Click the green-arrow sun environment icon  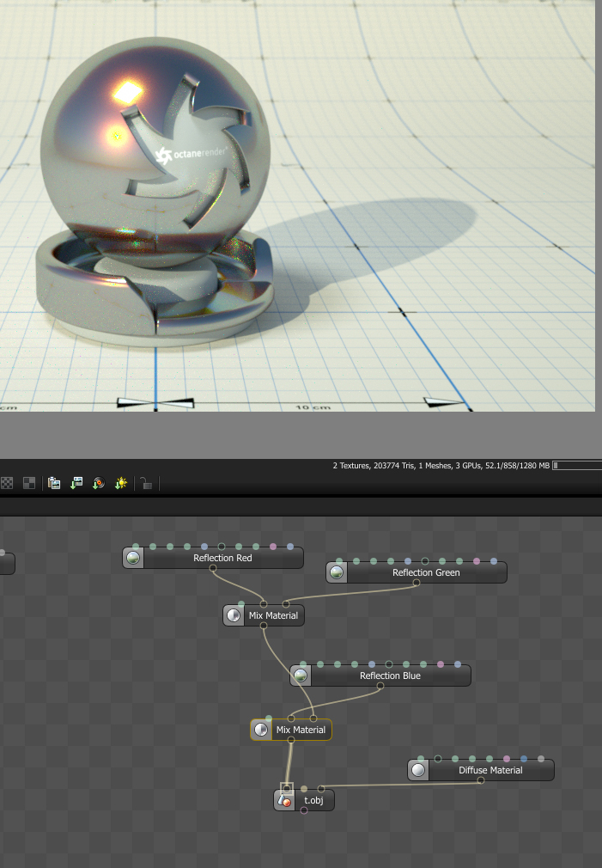[120, 483]
